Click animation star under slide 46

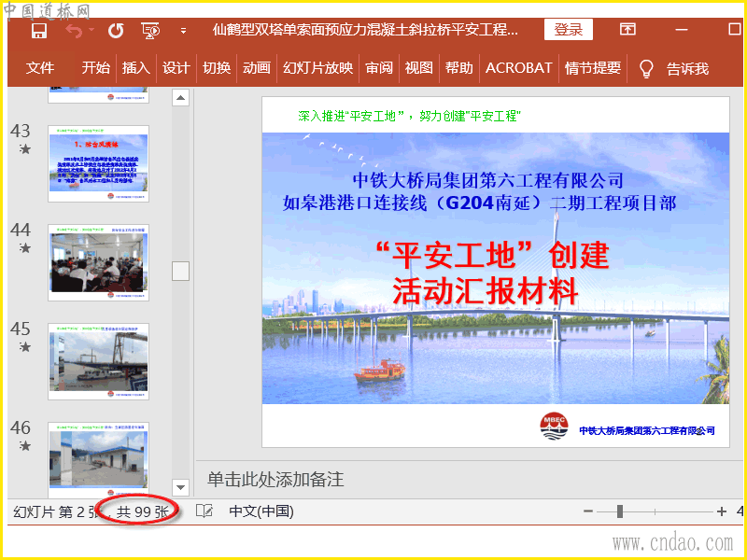coord(25,446)
